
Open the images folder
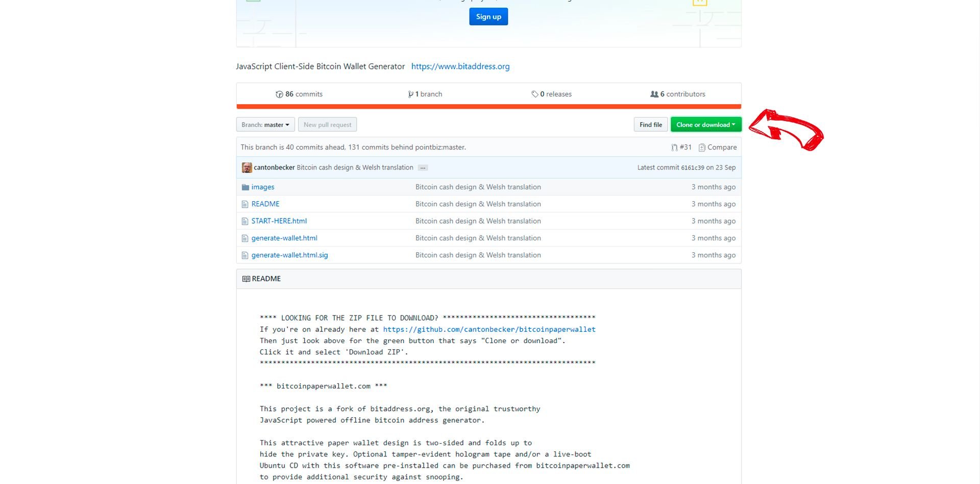click(262, 187)
